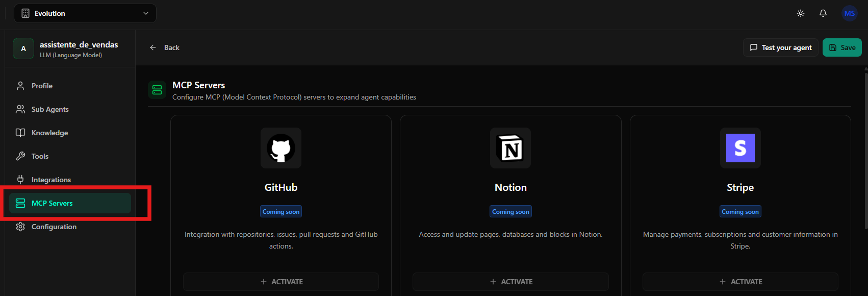Open the Integrations section
868x296 pixels.
coord(70,180)
